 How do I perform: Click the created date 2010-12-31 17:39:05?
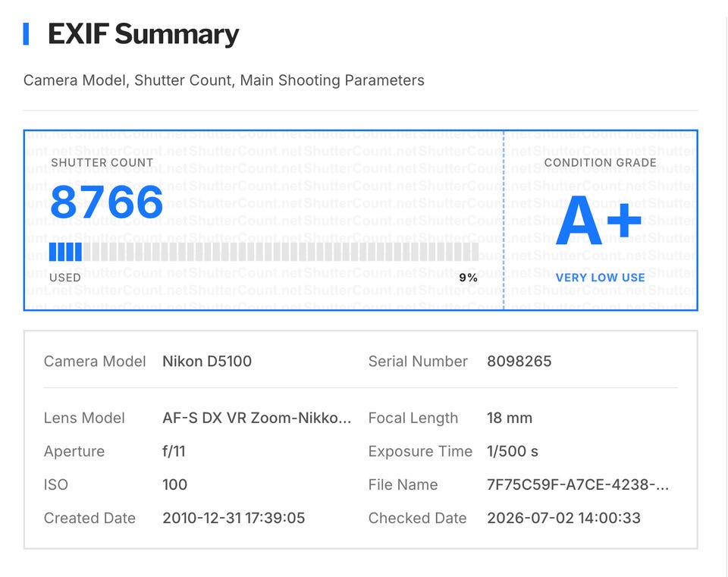234,518
